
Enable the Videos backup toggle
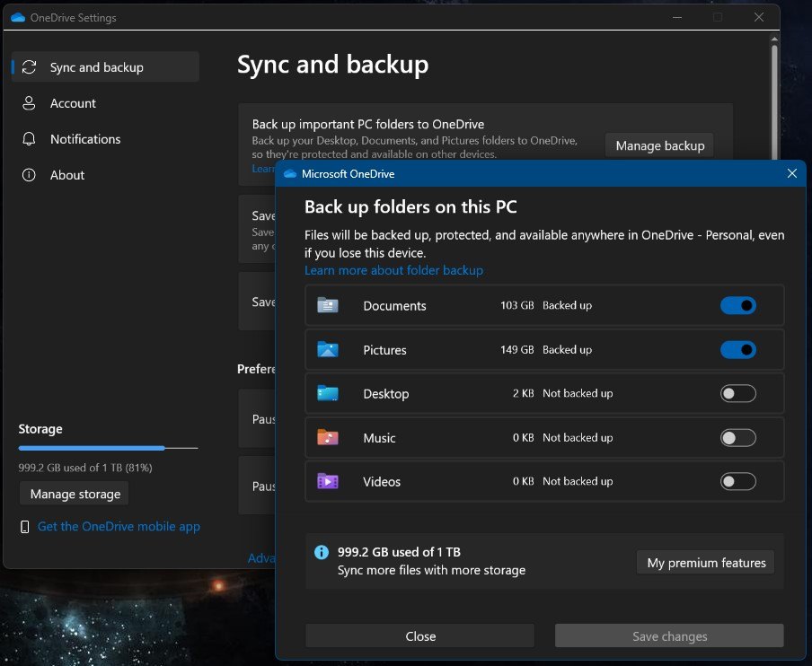(x=737, y=482)
